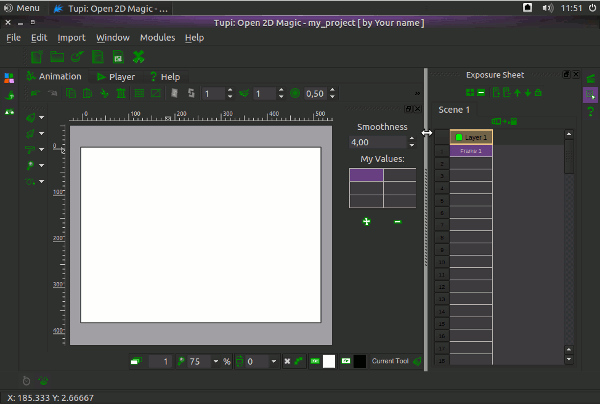
Task: Click the open project folder icon
Action: (x=57, y=57)
